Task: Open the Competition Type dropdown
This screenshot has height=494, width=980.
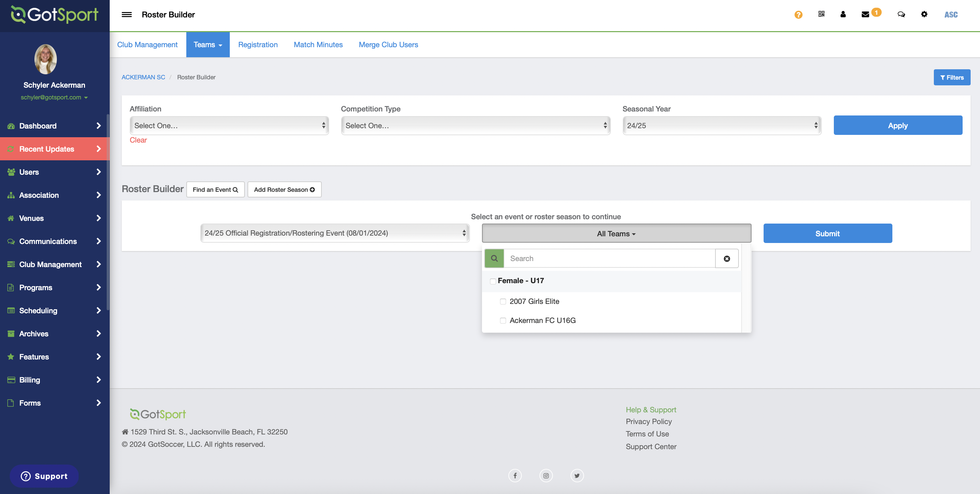Action: point(476,125)
